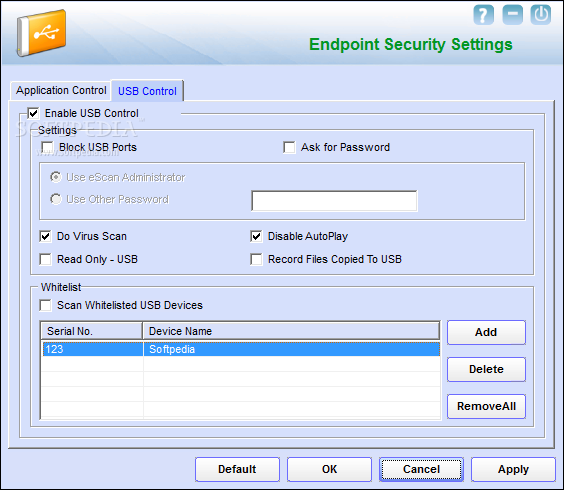Enable Scan Whitelisted USB Devices

pyautogui.click(x=45, y=305)
